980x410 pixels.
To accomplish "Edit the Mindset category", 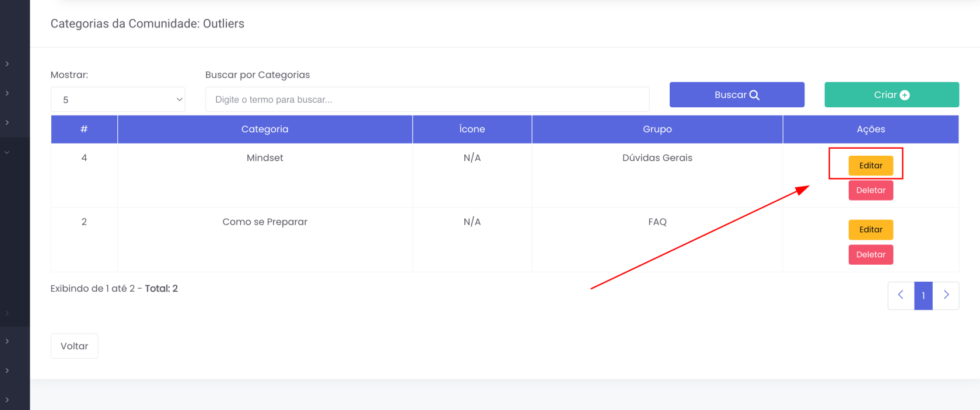I will tap(870, 166).
